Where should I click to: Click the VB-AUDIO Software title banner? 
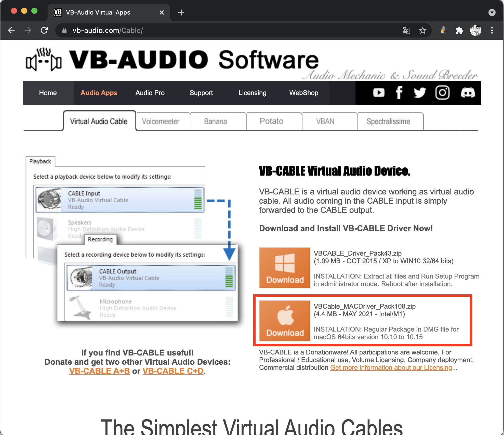click(194, 60)
